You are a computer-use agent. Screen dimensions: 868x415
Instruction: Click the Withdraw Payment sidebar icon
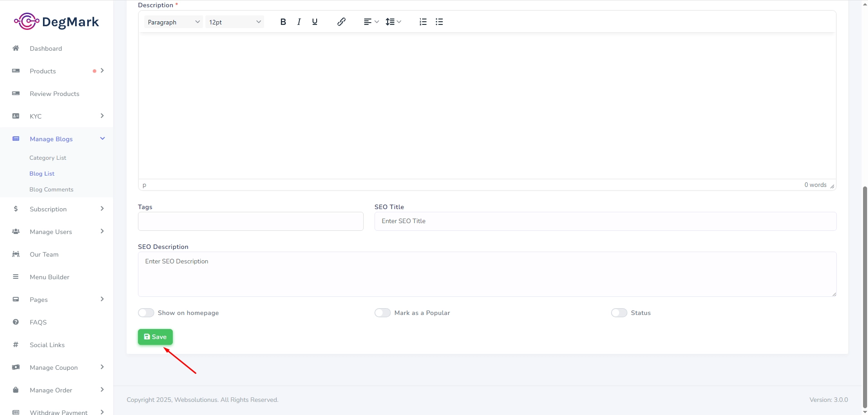(x=16, y=412)
